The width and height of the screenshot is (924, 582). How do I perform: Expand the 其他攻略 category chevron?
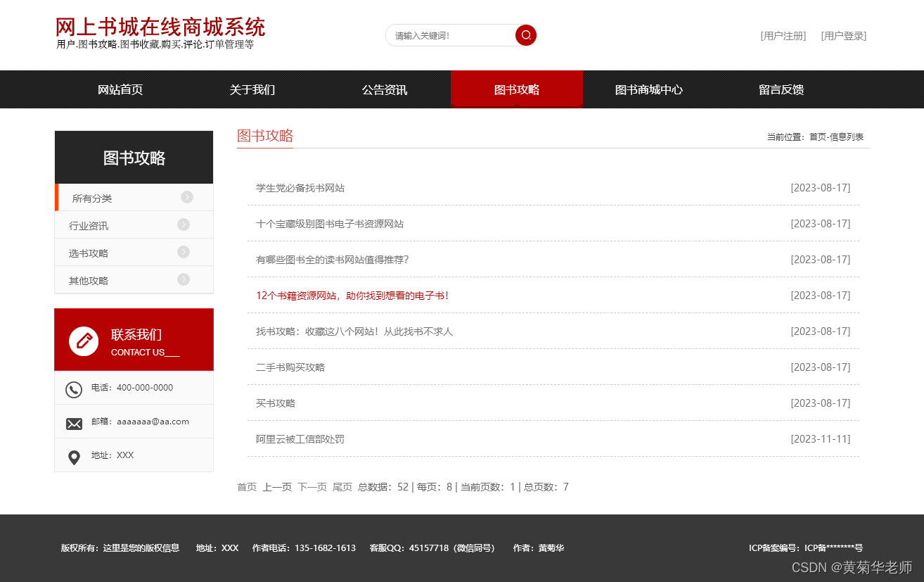coord(184,279)
